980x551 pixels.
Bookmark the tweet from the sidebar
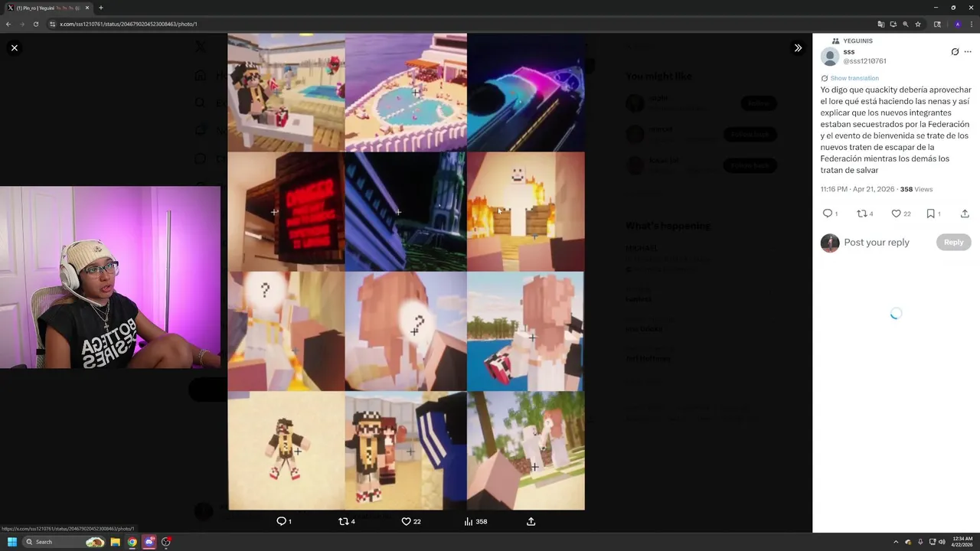click(x=930, y=214)
